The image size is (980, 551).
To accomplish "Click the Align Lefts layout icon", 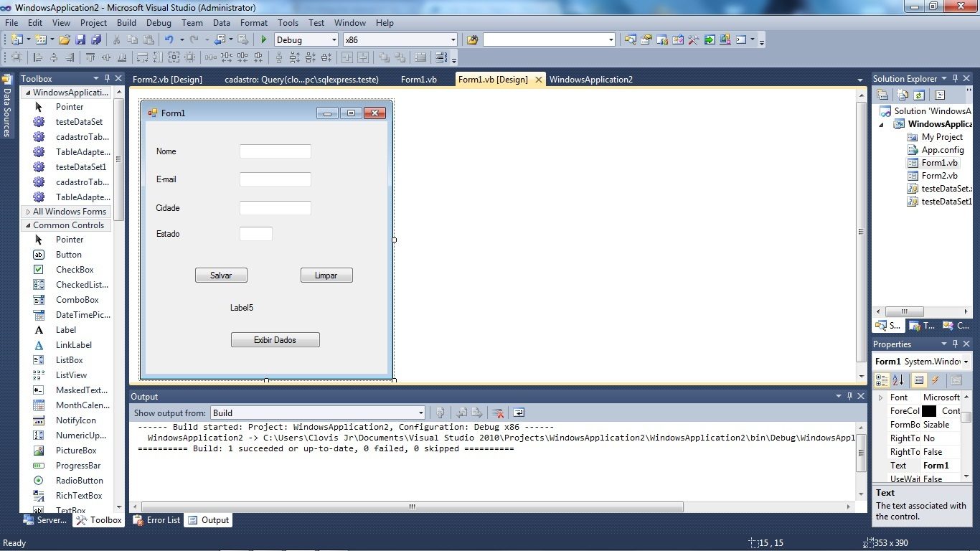I will [37, 57].
